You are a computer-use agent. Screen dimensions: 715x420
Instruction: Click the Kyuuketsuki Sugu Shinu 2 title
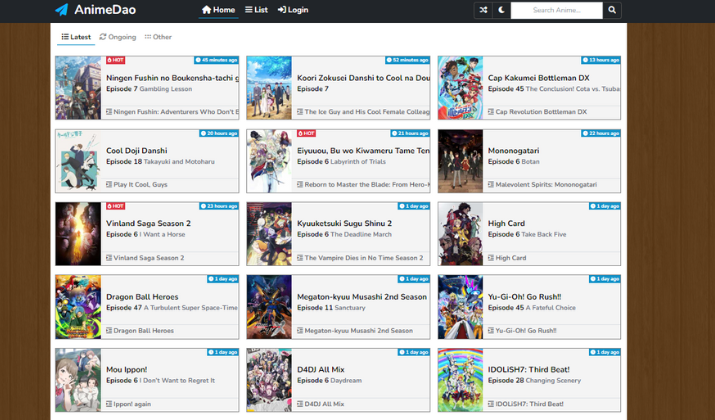click(344, 223)
